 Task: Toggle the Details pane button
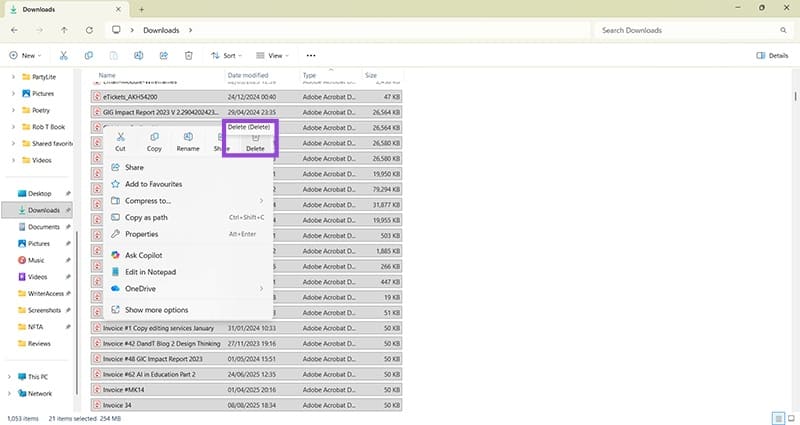click(772, 56)
